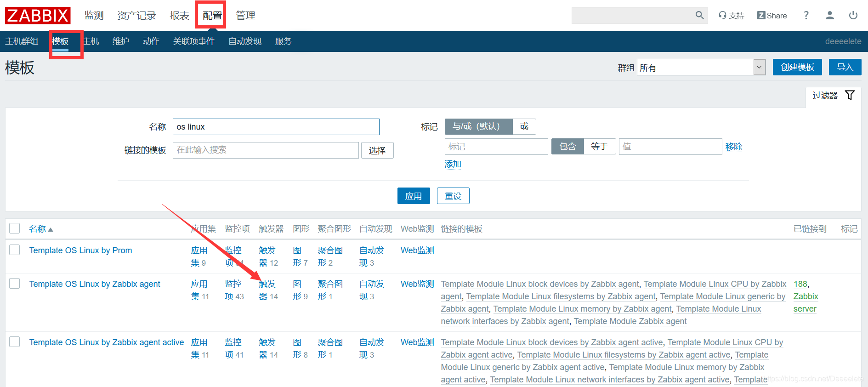Go to 维护 submenu
The width and height of the screenshot is (868, 387).
tap(121, 41)
